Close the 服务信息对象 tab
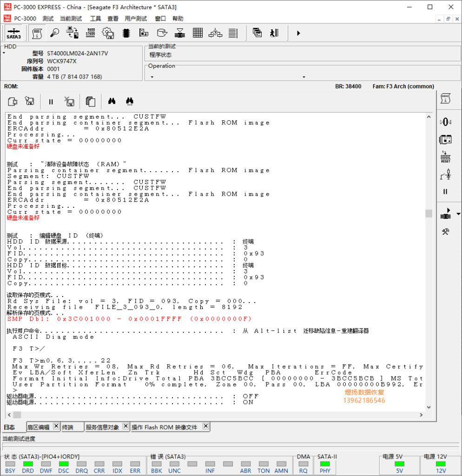Viewport: 462px width, 476px height. (125, 426)
